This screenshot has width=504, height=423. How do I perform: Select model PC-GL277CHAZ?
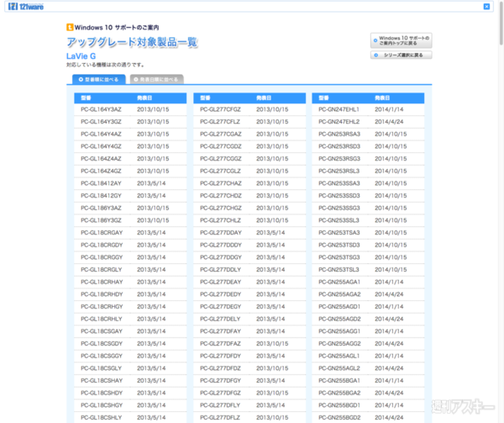pos(220,183)
